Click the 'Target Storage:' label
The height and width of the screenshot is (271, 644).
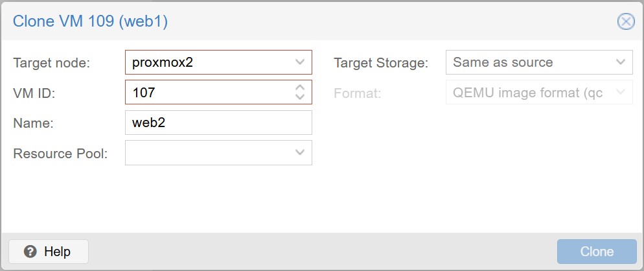point(381,63)
